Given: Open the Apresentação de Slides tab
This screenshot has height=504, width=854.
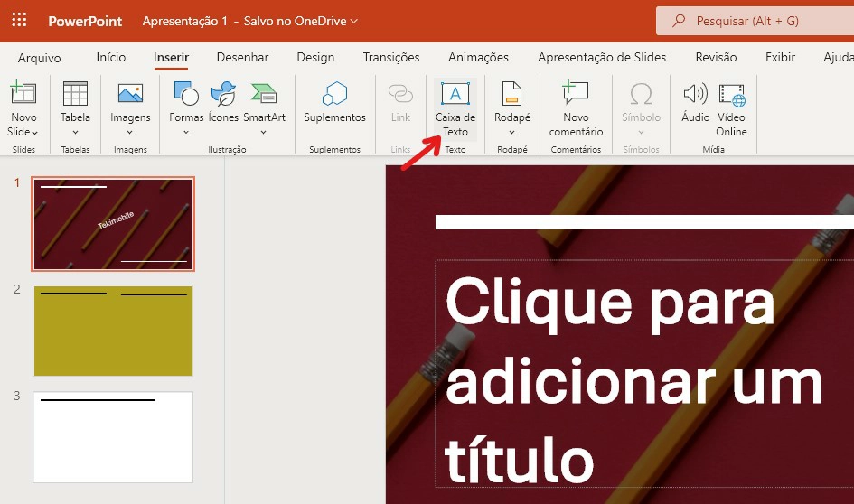Looking at the screenshot, I should [x=602, y=57].
